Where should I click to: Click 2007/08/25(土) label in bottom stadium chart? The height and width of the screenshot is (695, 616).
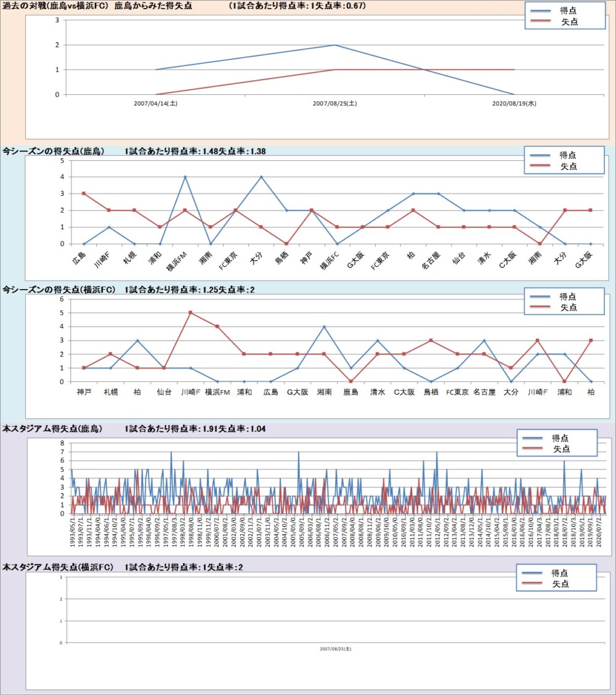click(336, 649)
